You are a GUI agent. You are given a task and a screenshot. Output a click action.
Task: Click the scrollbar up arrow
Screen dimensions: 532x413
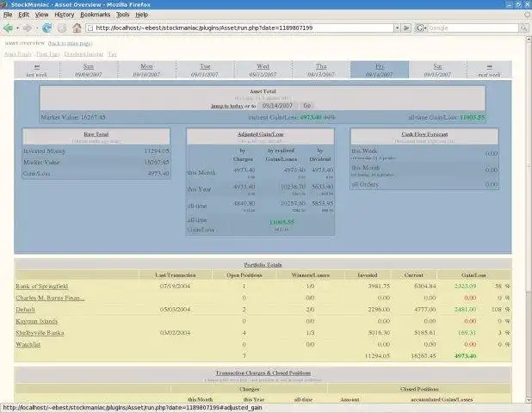529,40
